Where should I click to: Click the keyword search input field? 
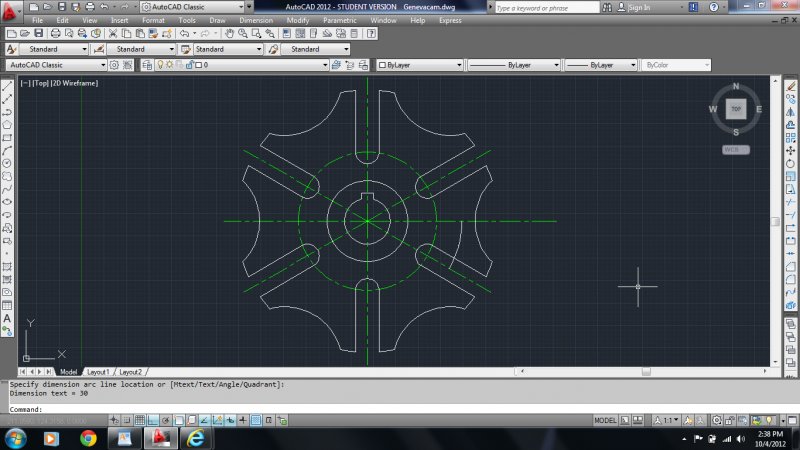pyautogui.click(x=547, y=8)
